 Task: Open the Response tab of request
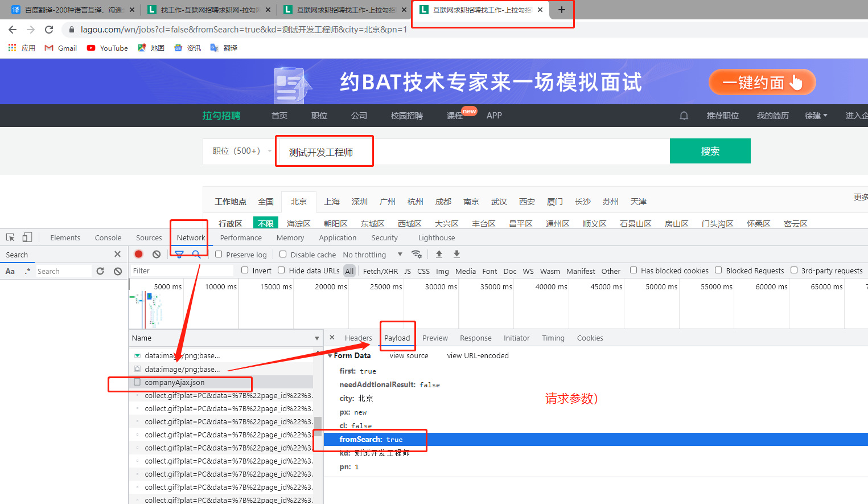coord(476,338)
